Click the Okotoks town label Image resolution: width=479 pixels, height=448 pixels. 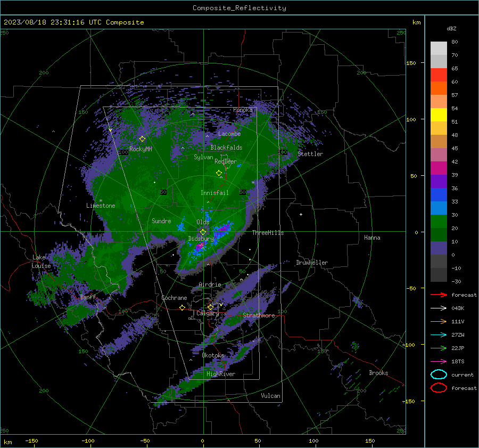[213, 355]
